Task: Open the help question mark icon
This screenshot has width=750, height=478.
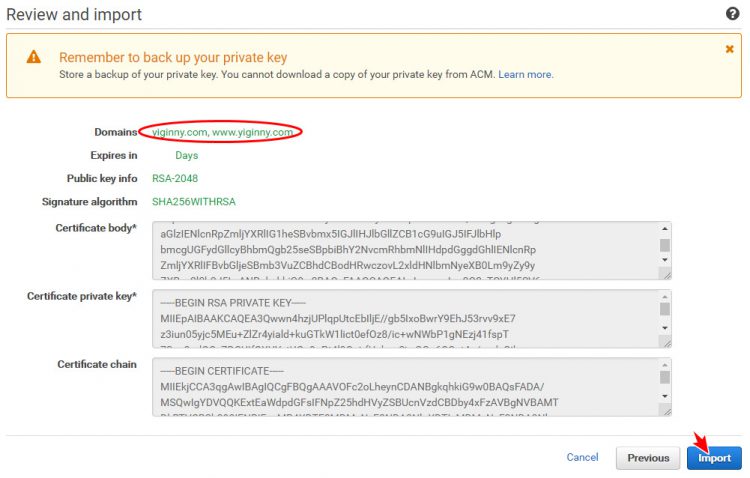Action: click(x=732, y=13)
